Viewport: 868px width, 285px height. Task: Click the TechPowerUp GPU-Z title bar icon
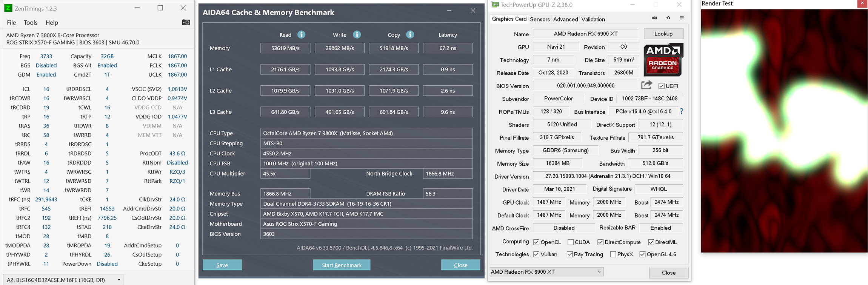click(x=495, y=5)
